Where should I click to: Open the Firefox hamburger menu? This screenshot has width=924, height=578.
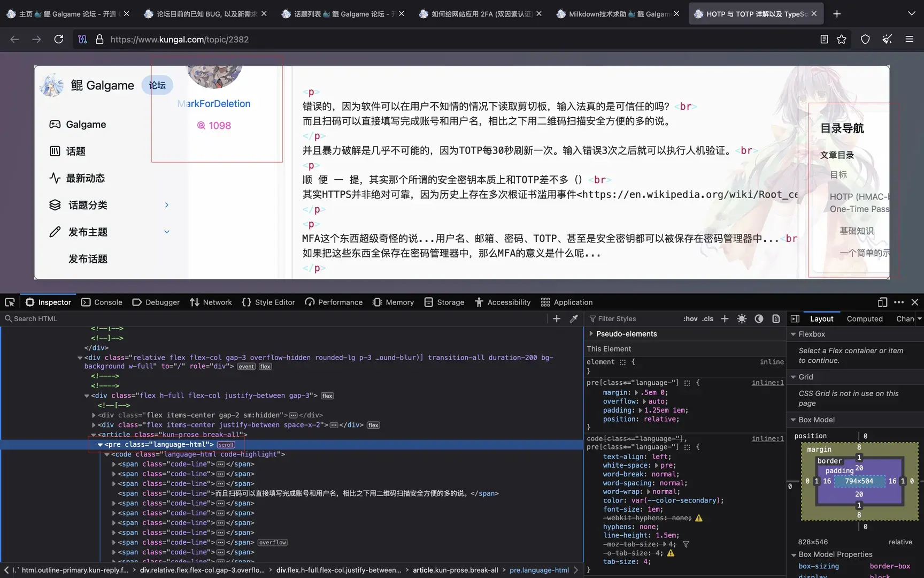tap(909, 39)
